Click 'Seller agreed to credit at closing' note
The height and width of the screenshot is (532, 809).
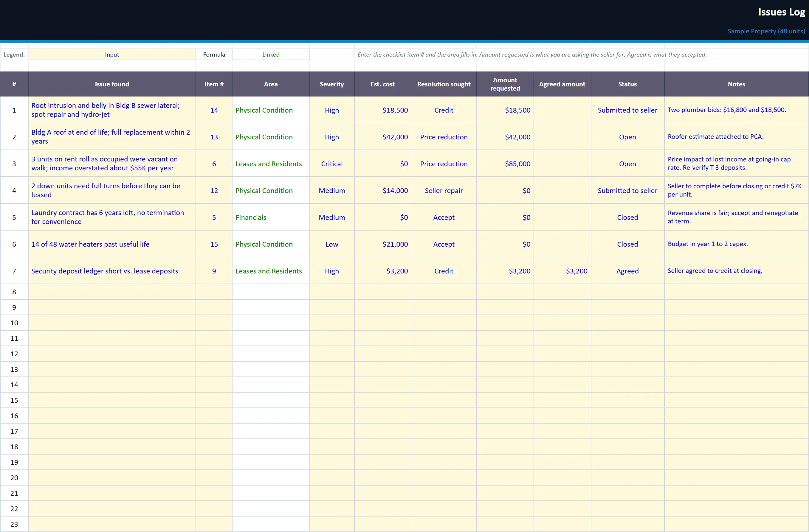736,271
